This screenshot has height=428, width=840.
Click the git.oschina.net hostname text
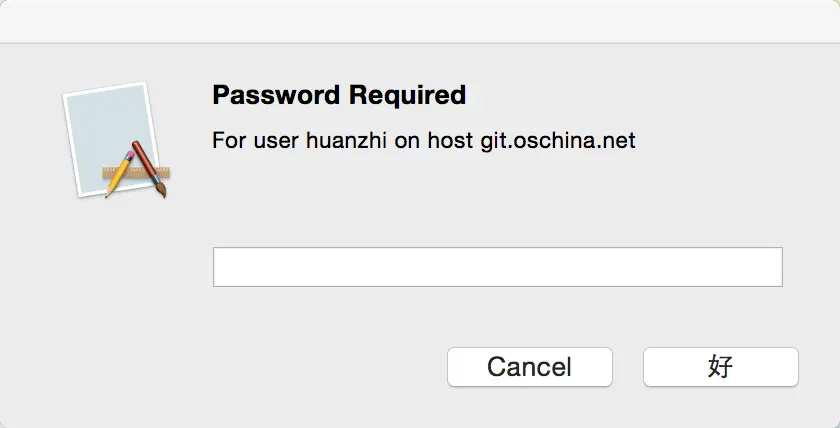(558, 141)
